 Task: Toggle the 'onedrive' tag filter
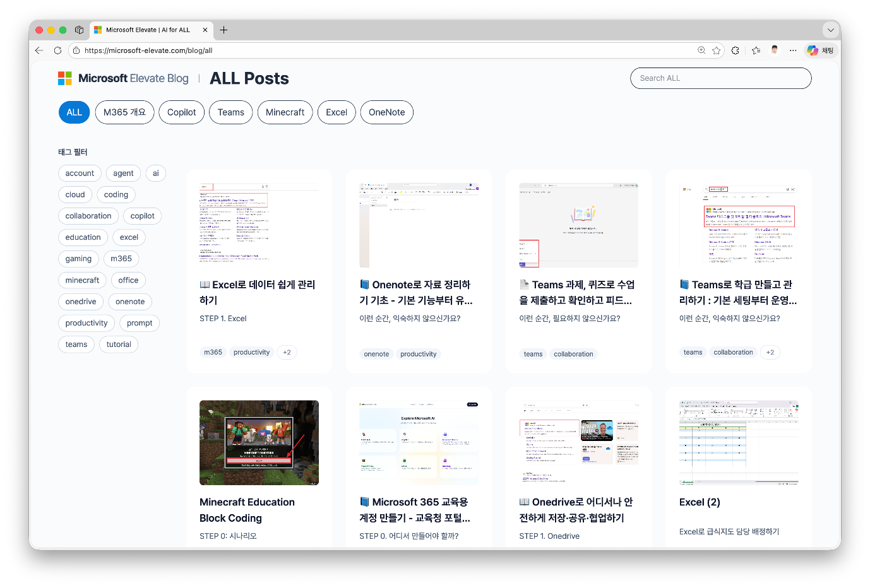[81, 302]
